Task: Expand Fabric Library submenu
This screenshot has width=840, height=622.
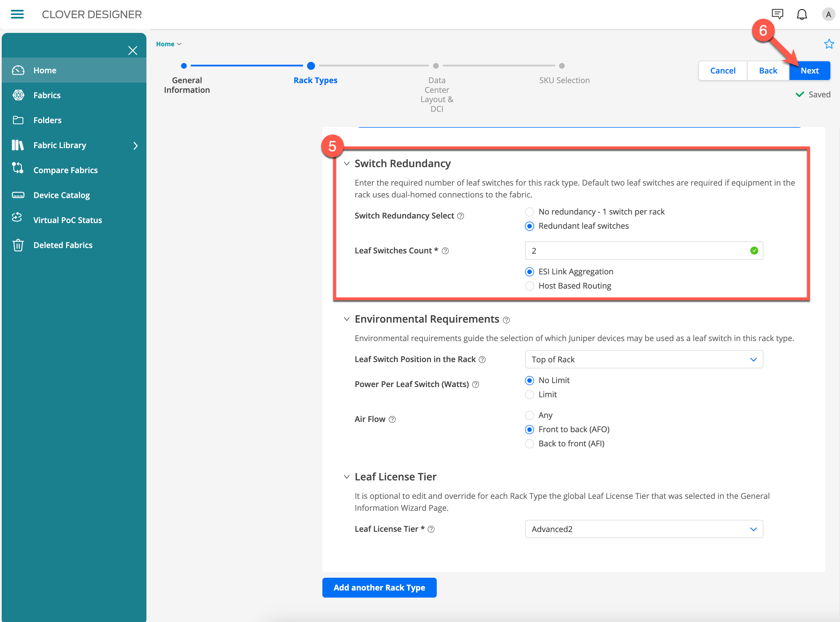Action: pyautogui.click(x=135, y=146)
